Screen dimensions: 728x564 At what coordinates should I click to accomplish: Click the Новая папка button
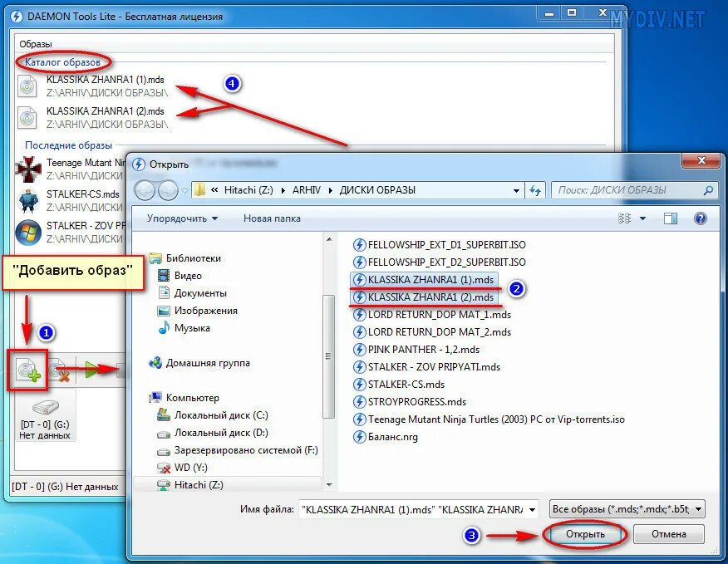[x=272, y=218]
